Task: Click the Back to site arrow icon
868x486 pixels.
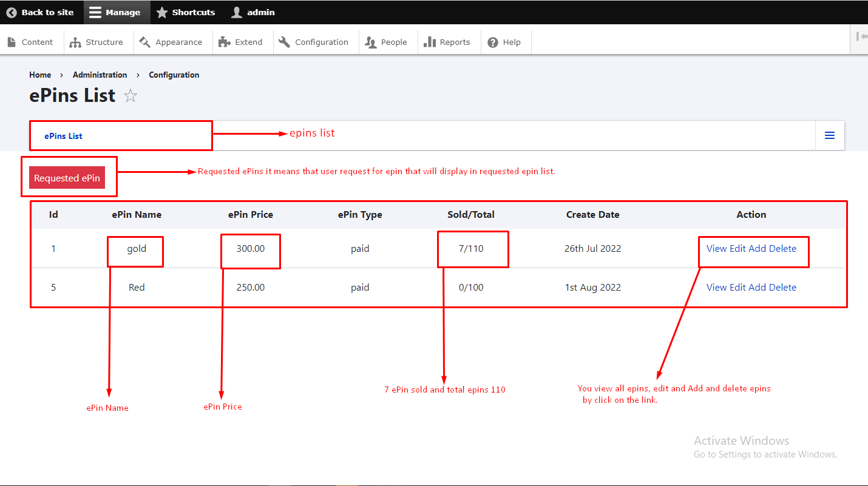Action: 12,12
